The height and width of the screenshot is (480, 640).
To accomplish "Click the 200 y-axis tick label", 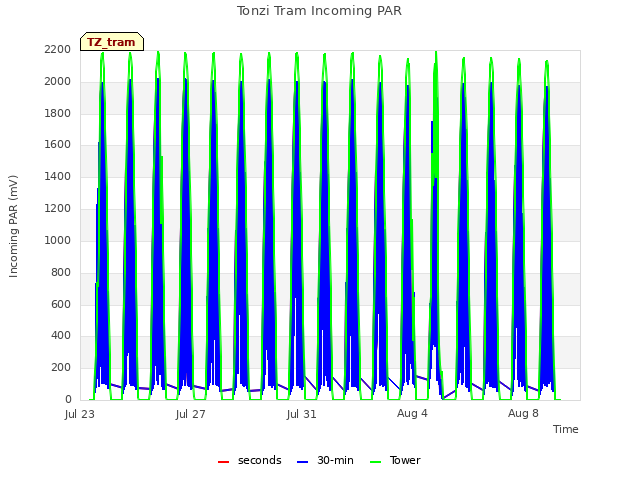I will tap(61, 367).
